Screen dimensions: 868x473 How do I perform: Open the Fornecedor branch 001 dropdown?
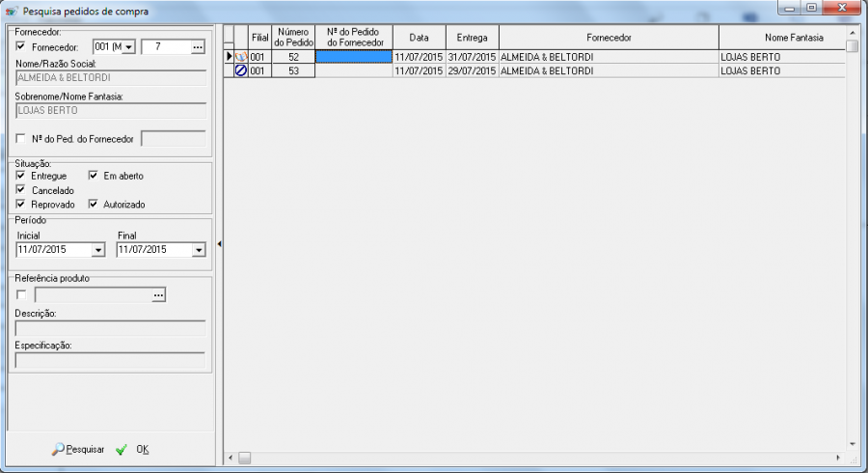coord(128,46)
